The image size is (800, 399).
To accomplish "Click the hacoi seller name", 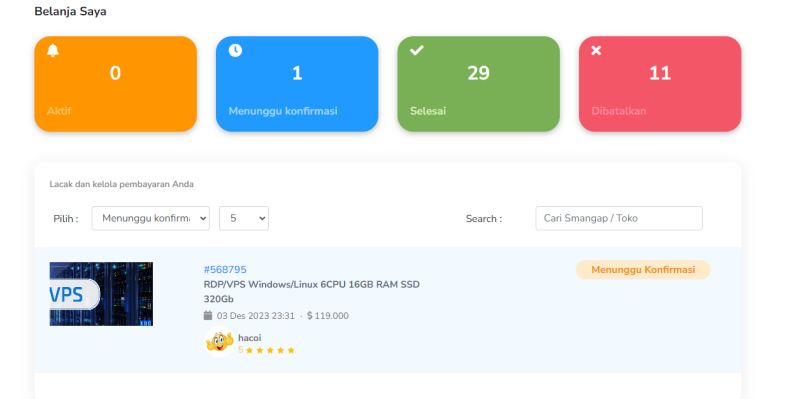I will click(x=250, y=338).
